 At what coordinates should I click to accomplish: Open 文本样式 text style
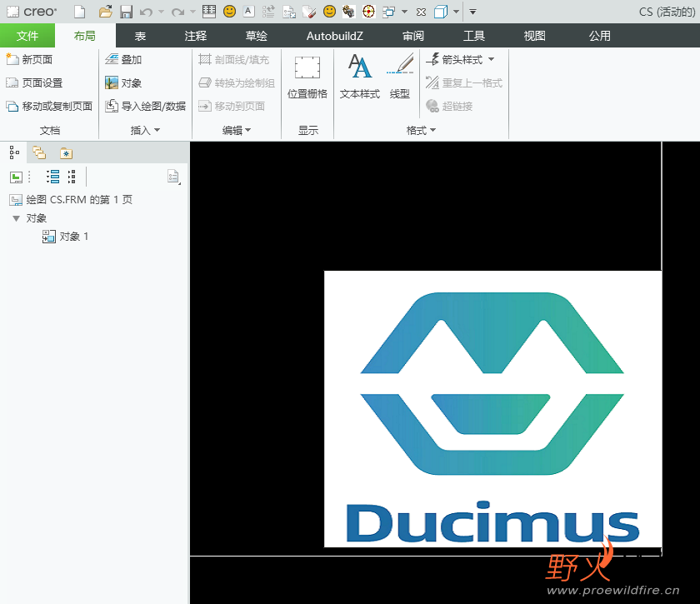360,77
